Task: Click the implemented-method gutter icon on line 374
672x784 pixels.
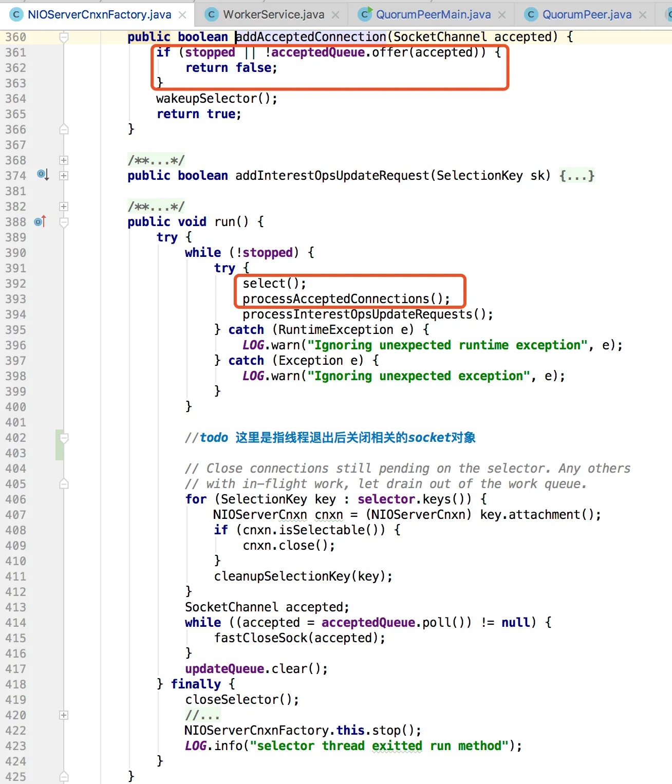Action: (43, 175)
